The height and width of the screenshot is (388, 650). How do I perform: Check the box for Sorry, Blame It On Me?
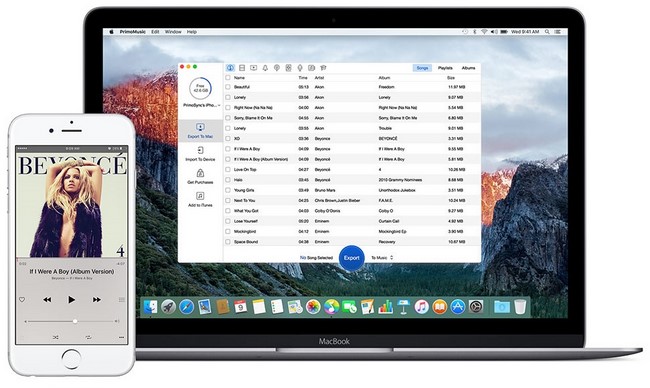(x=228, y=118)
